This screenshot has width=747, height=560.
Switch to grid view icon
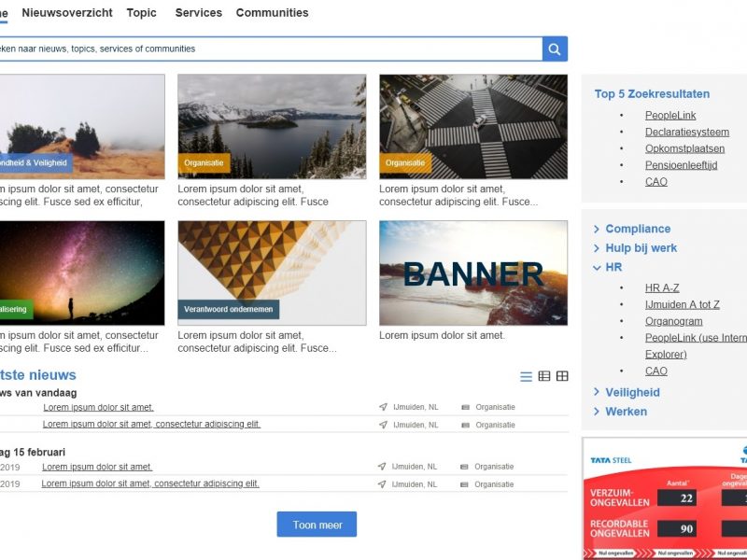coord(562,376)
